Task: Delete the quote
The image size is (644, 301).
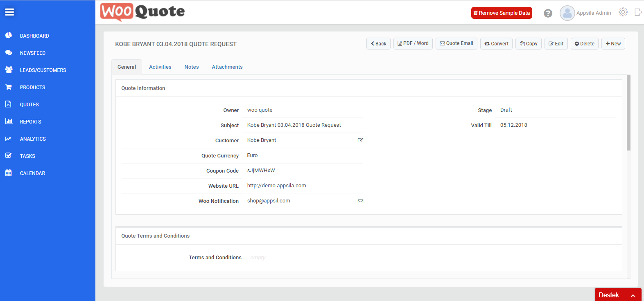Action: (585, 44)
